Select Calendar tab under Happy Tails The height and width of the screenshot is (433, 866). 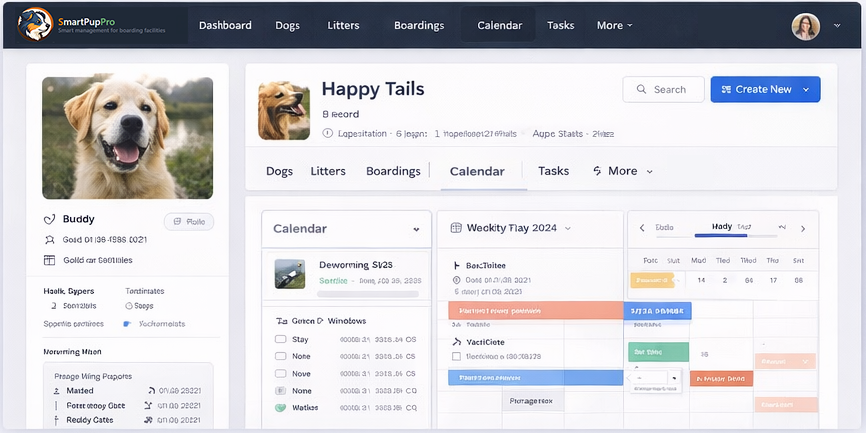coord(477,171)
